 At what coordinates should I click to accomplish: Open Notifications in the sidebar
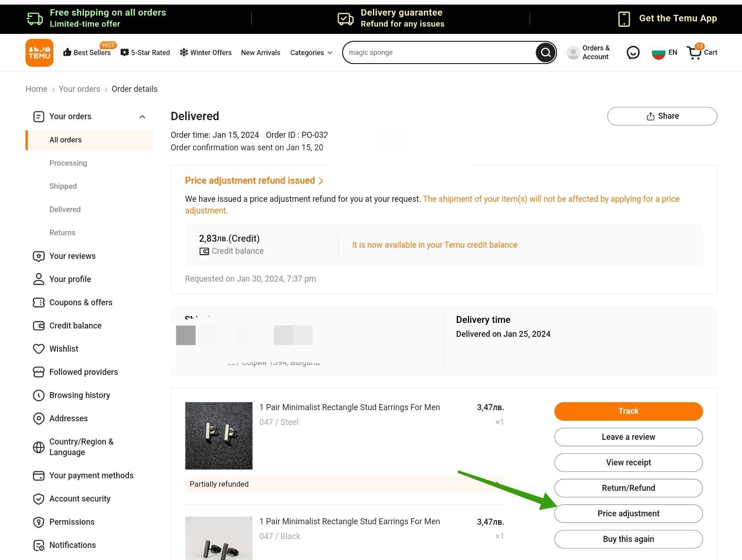tap(72, 545)
